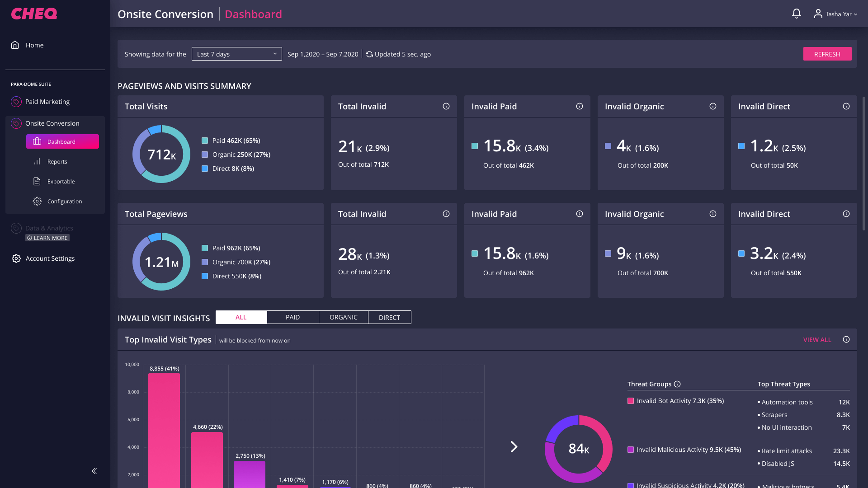Click the Disabled JS threat row
The height and width of the screenshot is (488, 868).
[804, 464]
